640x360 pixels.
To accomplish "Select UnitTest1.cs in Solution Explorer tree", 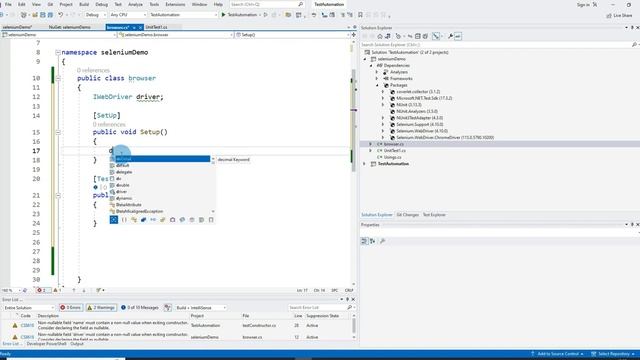I will click(394, 151).
